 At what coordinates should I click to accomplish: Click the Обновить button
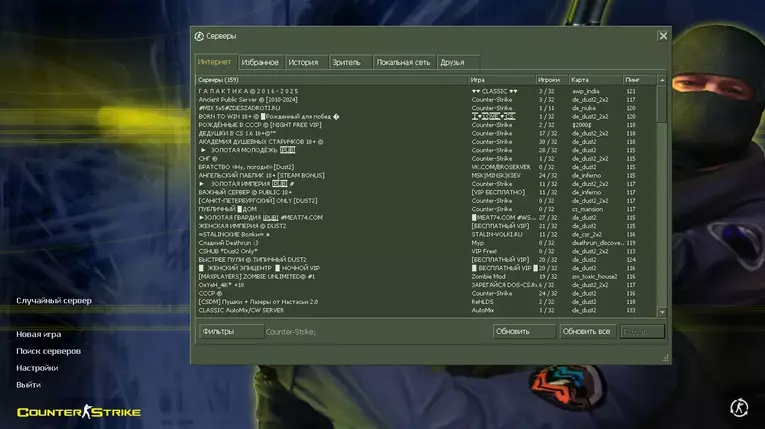click(523, 331)
